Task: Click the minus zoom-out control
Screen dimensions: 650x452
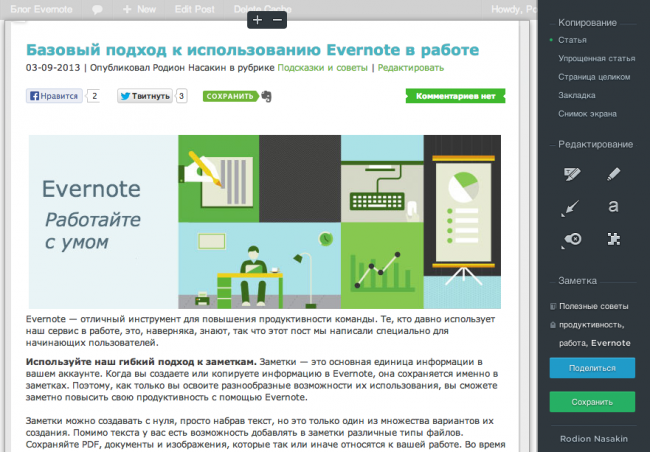Action: tap(277, 19)
